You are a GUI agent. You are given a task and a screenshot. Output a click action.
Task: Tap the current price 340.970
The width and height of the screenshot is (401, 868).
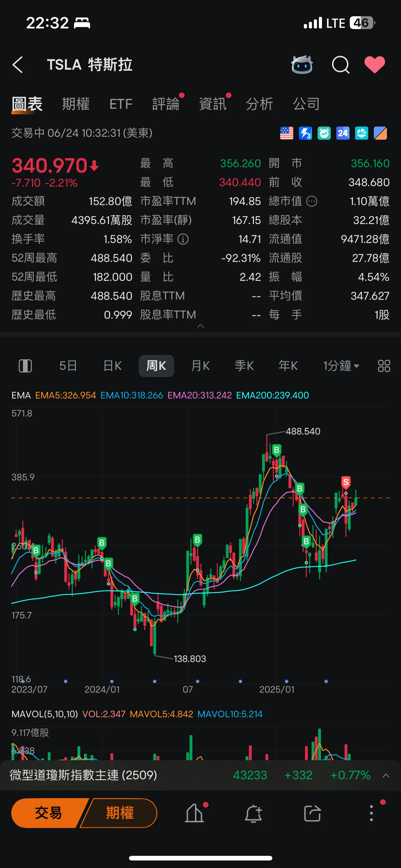[49, 166]
